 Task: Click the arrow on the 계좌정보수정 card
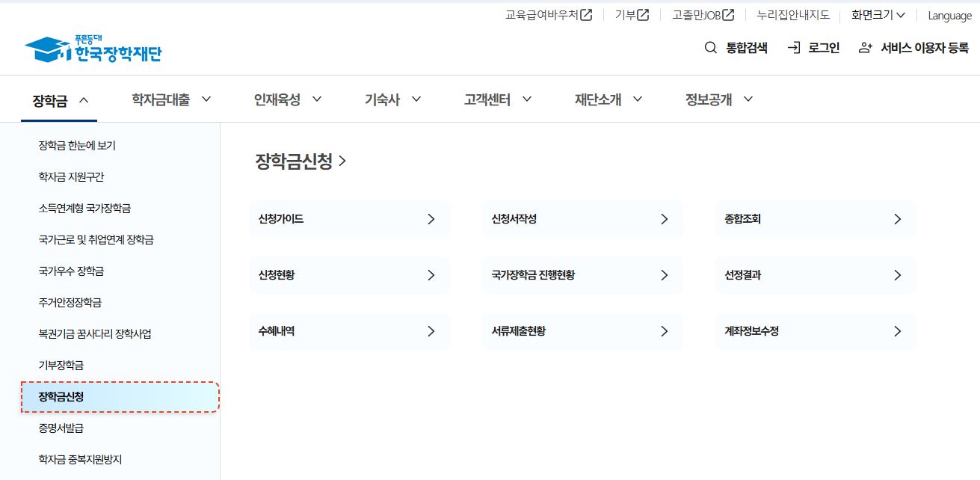click(x=898, y=331)
